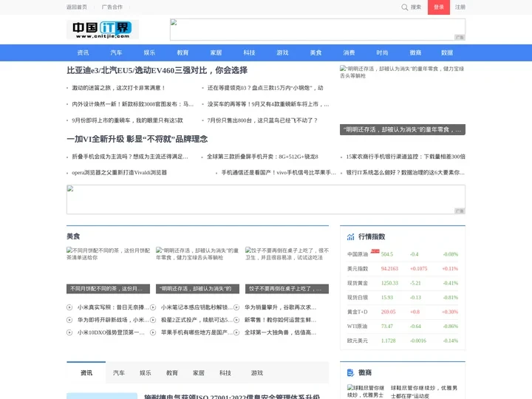Click the 行情指数 chart icon
The height and width of the screenshot is (399, 532).
350,237
